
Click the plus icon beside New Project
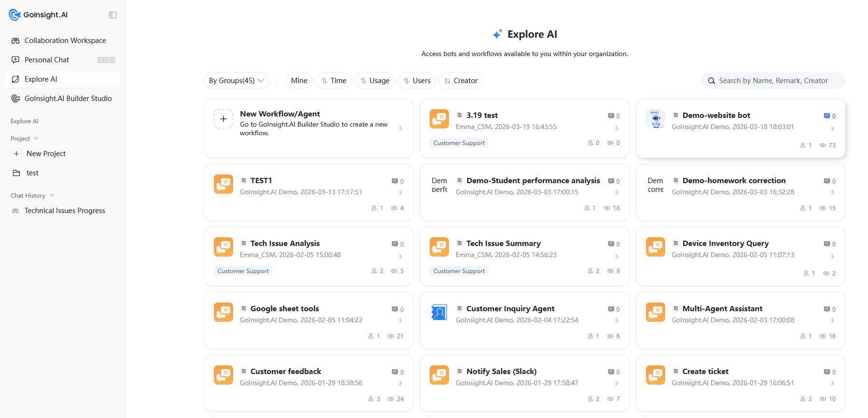coord(16,154)
